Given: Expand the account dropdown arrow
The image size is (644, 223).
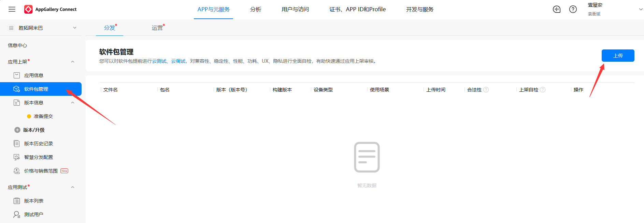Looking at the screenshot, I should pos(641,9).
